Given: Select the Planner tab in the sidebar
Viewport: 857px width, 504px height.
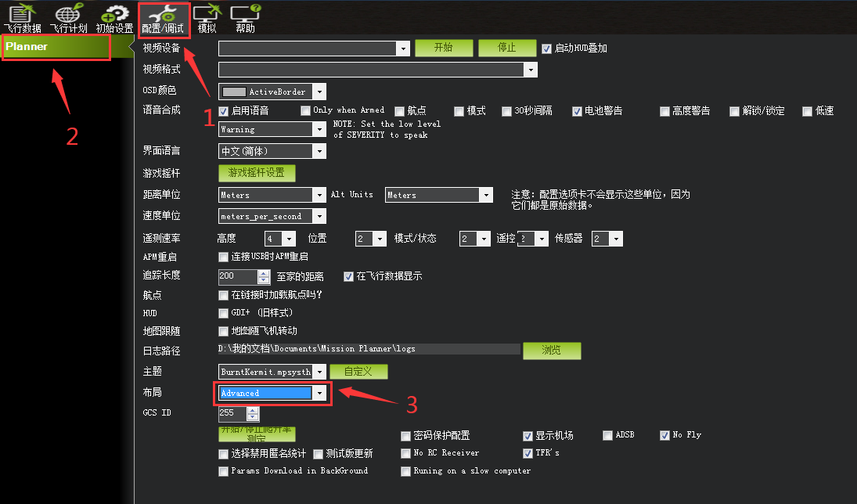Looking at the screenshot, I should pyautogui.click(x=55, y=47).
